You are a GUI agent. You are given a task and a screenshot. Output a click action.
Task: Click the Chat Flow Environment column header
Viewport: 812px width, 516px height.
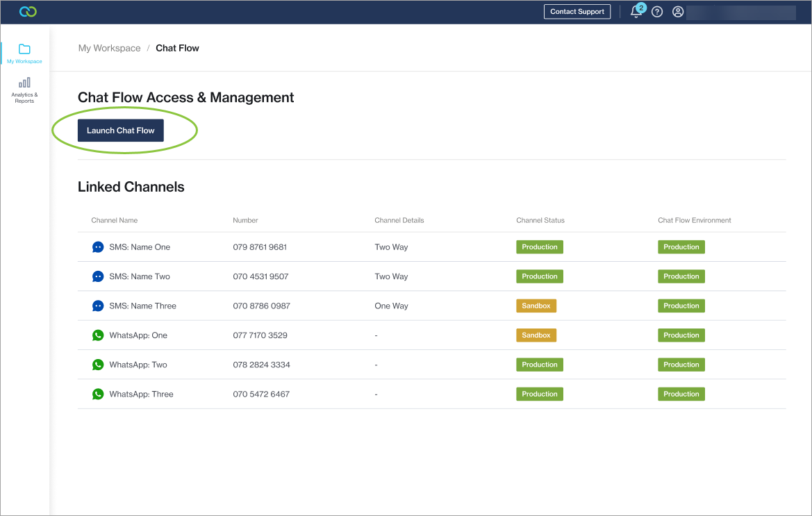tap(695, 220)
